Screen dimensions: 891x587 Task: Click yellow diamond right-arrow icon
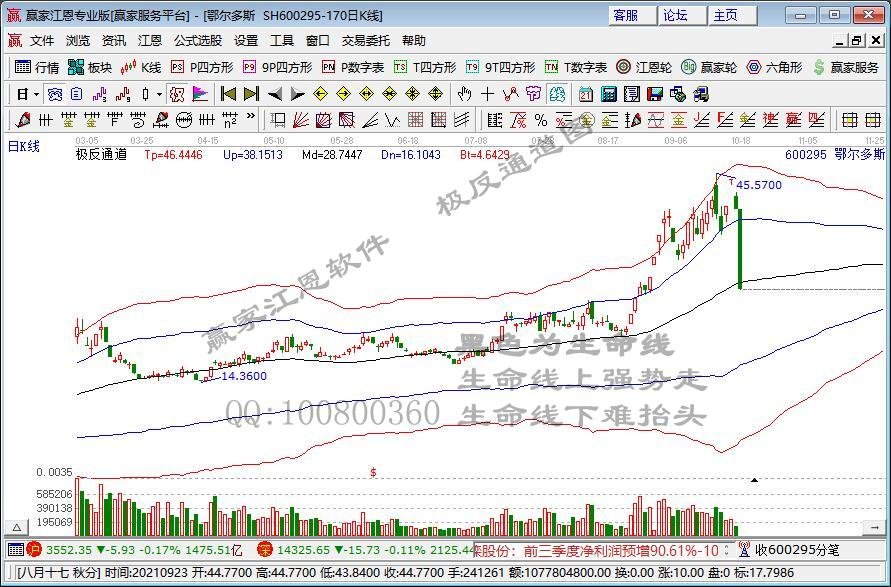pyautogui.click(x=343, y=94)
